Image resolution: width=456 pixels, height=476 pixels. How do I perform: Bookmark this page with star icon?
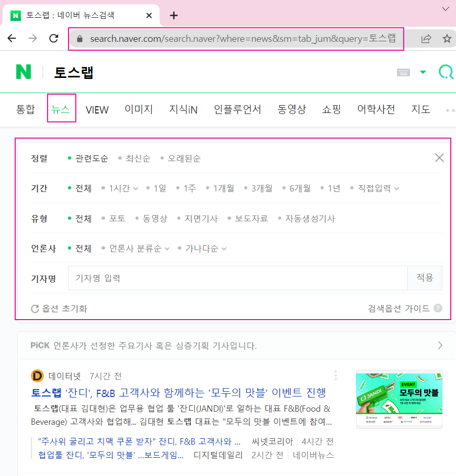pyautogui.click(x=447, y=38)
